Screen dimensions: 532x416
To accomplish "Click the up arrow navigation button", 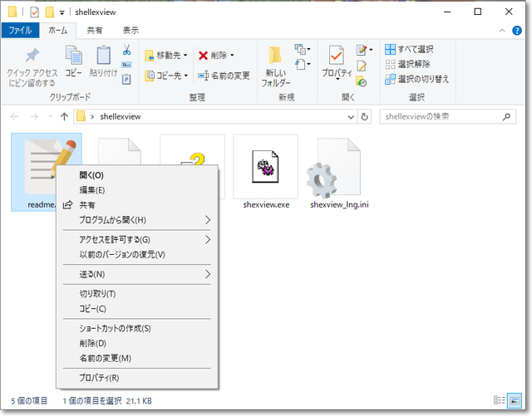I will (65, 117).
